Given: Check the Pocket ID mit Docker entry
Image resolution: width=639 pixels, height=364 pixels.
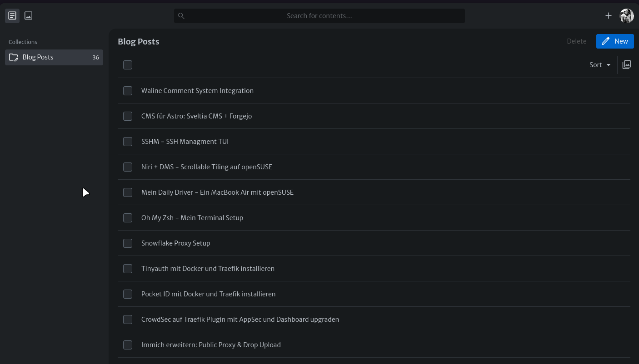Looking at the screenshot, I should pos(128,294).
